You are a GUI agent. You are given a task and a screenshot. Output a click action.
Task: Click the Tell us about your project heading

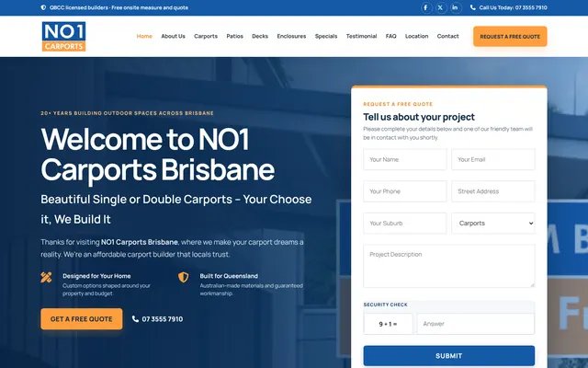coord(419,117)
